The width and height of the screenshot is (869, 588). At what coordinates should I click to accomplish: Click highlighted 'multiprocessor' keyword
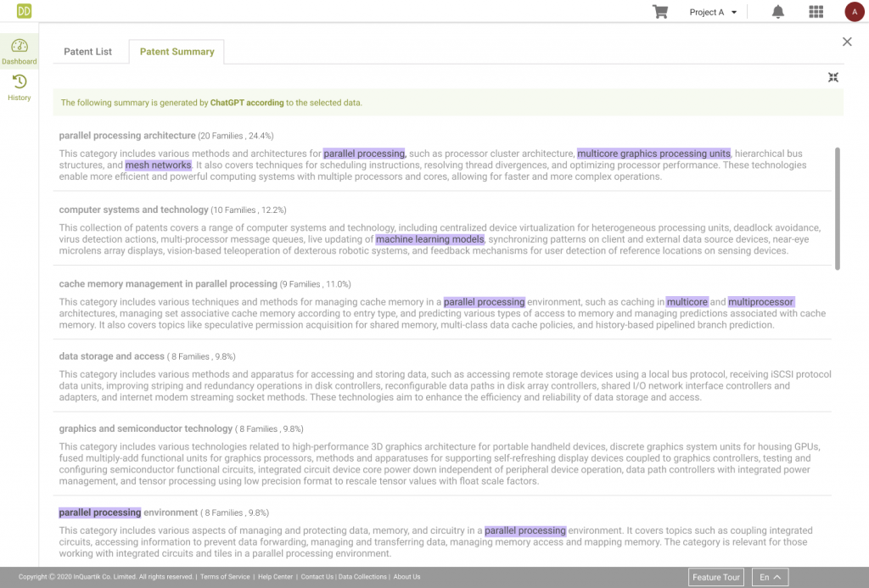click(x=761, y=302)
